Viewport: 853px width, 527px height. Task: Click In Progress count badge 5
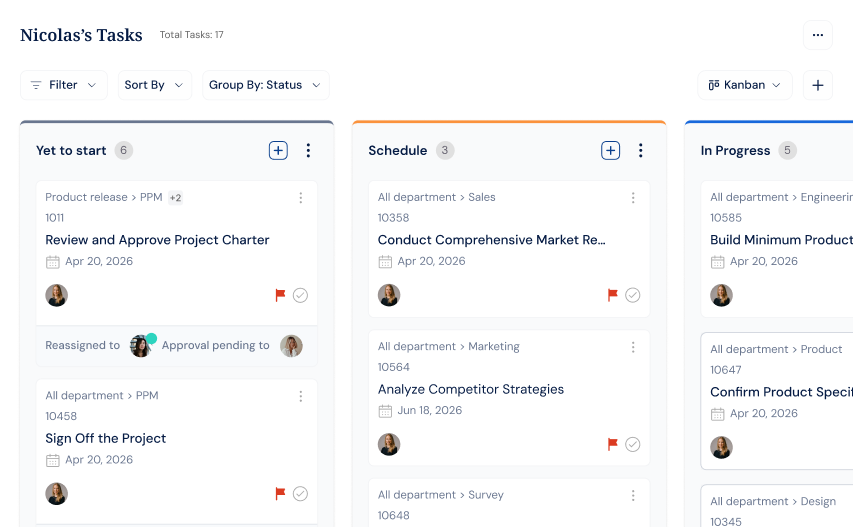(787, 151)
